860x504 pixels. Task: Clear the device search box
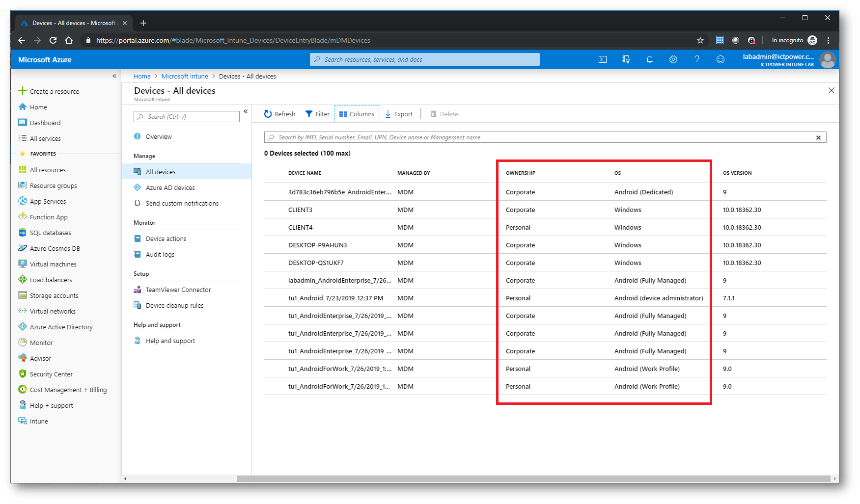coord(819,138)
